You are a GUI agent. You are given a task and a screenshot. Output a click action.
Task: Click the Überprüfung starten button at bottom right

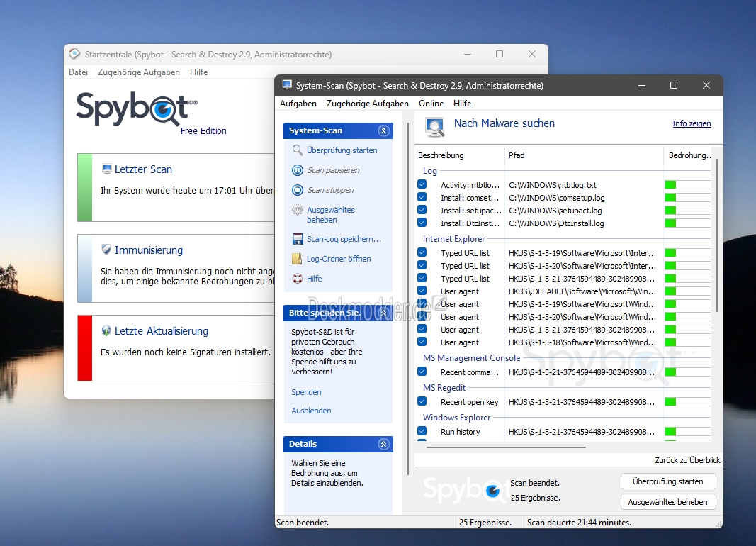[x=667, y=481]
